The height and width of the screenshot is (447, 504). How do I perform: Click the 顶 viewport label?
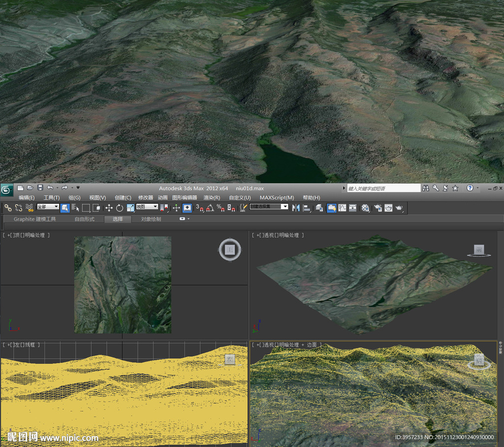17,235
